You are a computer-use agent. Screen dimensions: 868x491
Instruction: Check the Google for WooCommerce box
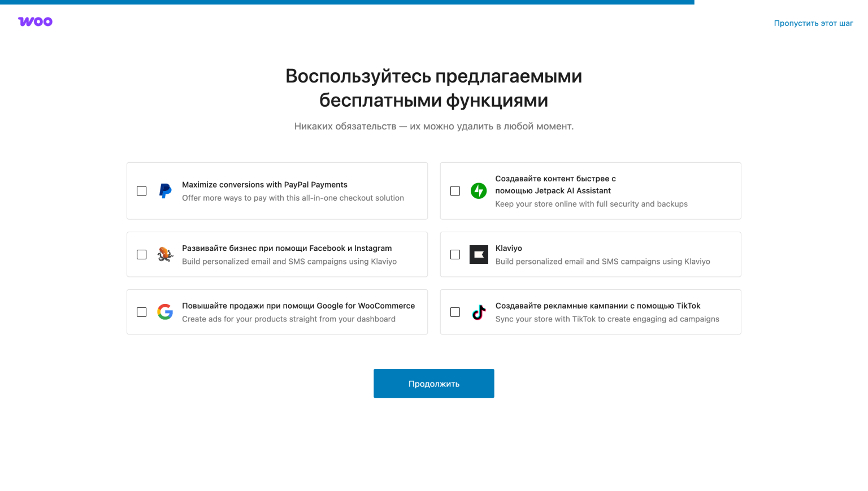(x=141, y=312)
